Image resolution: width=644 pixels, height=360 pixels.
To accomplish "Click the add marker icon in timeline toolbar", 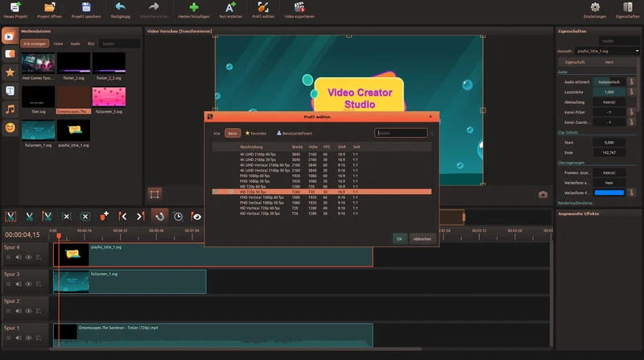I will (x=105, y=216).
